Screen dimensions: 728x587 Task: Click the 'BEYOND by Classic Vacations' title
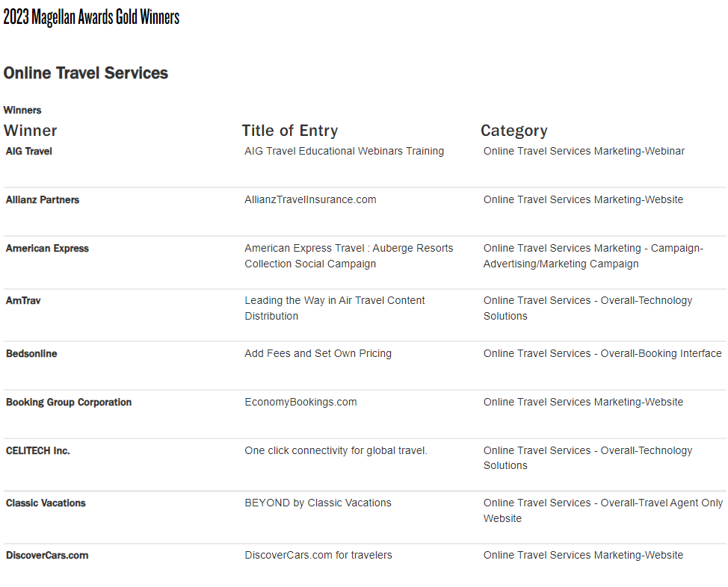point(318,503)
